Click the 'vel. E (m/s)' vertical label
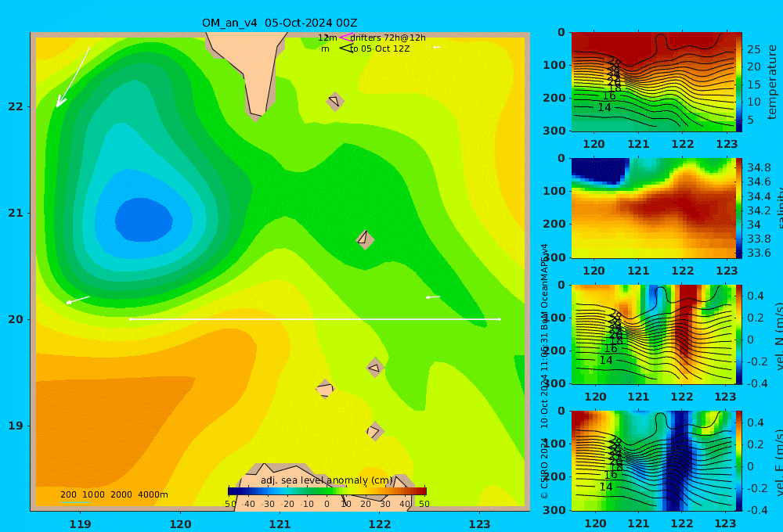The width and height of the screenshot is (783, 532). (778, 462)
